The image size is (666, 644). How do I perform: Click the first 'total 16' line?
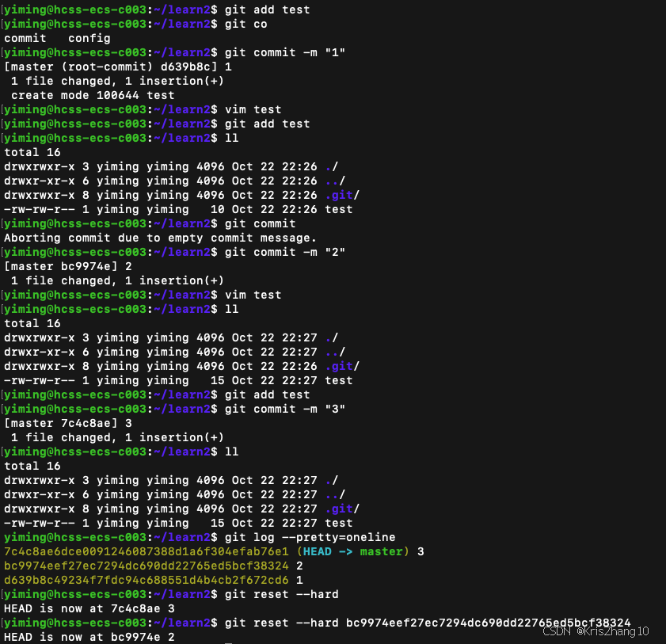click(x=32, y=153)
